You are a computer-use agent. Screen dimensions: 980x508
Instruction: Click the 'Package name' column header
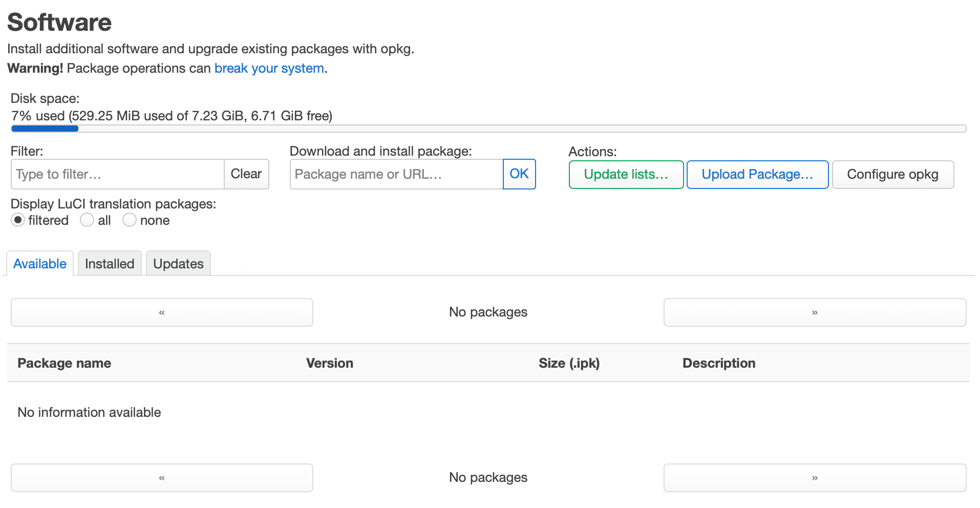(65, 363)
